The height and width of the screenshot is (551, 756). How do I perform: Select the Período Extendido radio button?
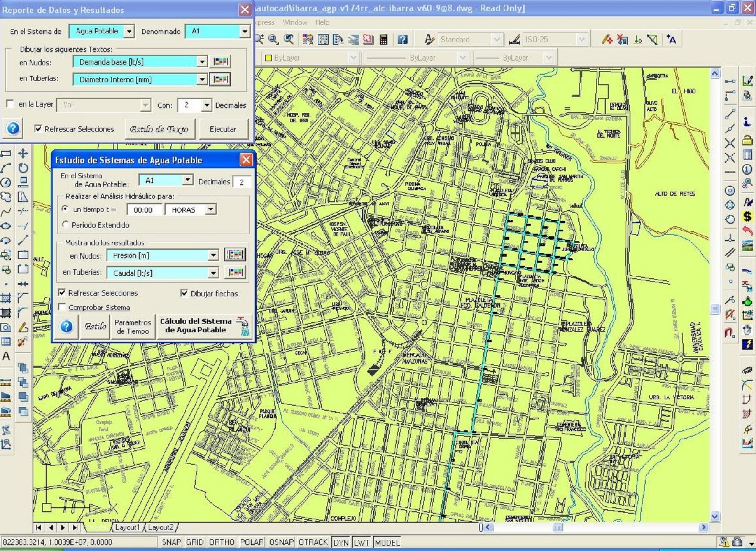tap(66, 225)
